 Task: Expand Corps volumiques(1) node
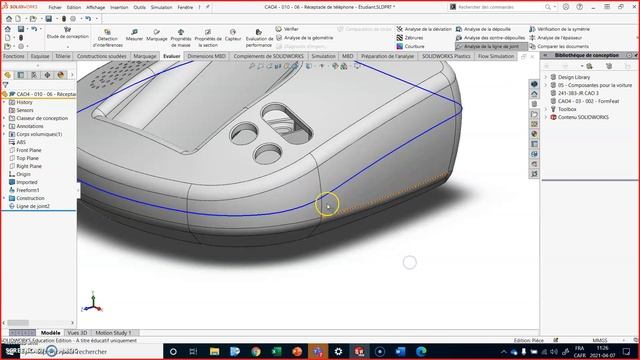point(4,134)
